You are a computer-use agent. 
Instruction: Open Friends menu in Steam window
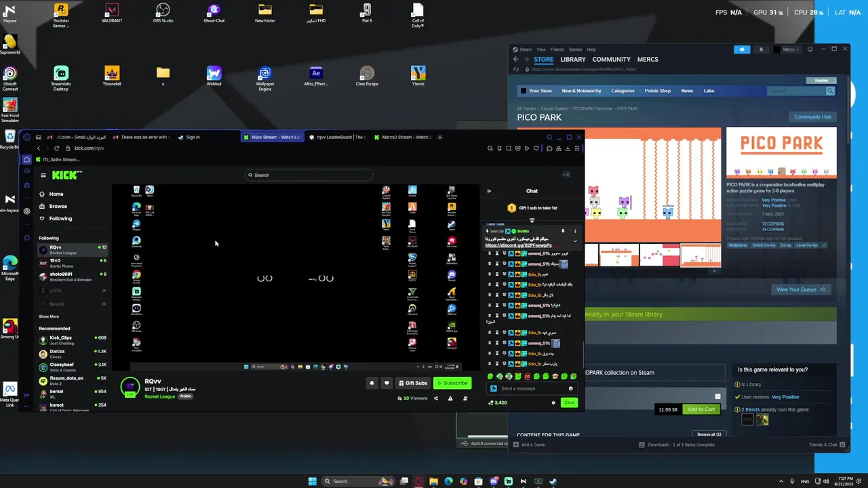(x=557, y=49)
